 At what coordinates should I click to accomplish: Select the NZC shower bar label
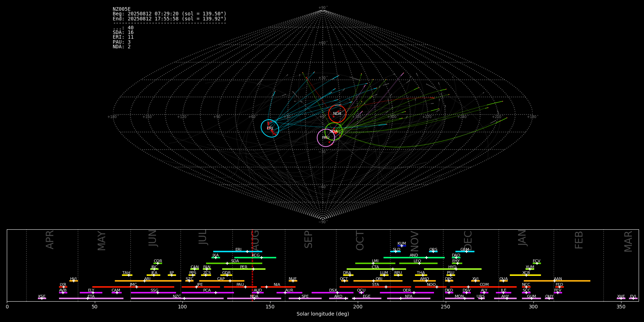pos(177,297)
